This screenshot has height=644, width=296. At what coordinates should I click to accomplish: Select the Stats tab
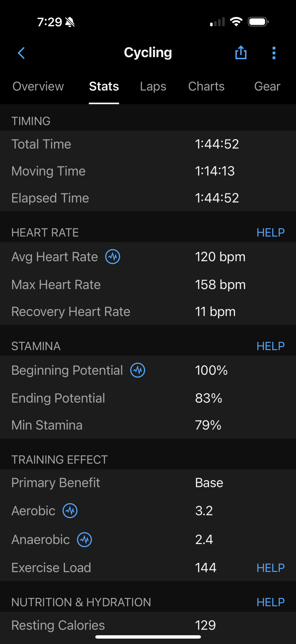point(104,86)
